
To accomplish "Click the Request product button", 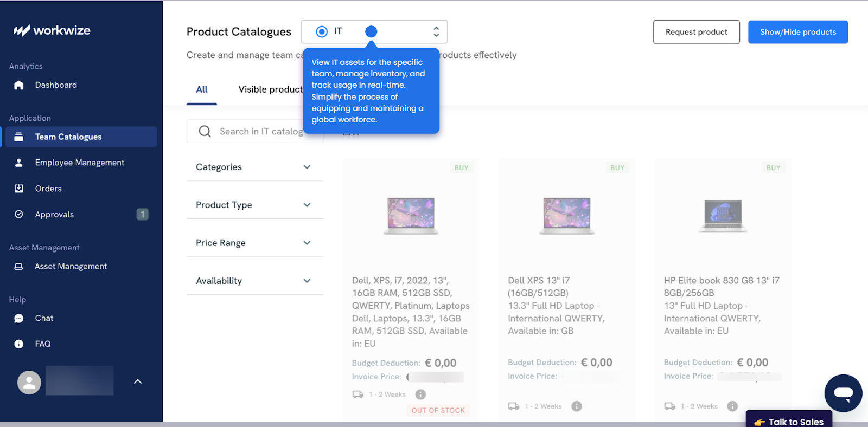I will pos(696,32).
